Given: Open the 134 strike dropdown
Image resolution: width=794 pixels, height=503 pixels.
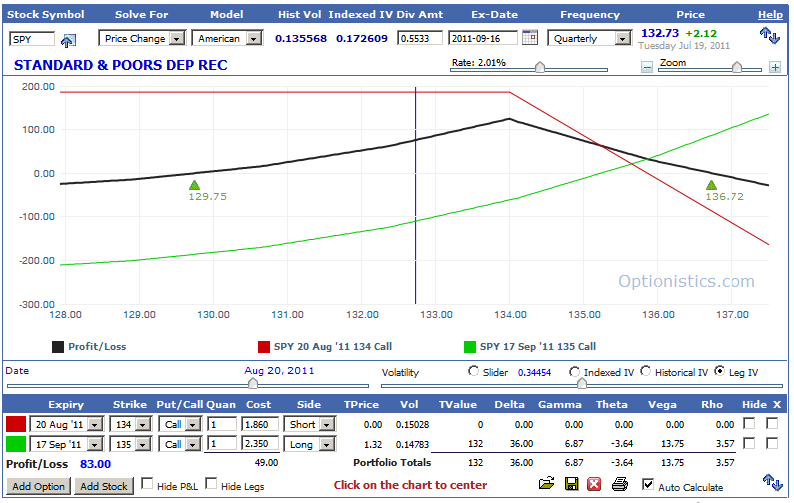Looking at the screenshot, I should tap(130, 424).
